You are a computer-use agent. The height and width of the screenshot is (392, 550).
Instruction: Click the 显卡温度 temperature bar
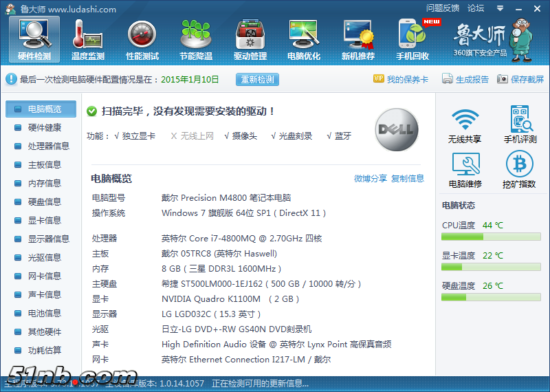point(491,267)
